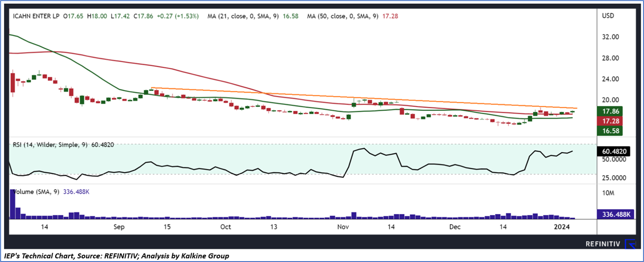Click the Nov label on time axis

pyautogui.click(x=343, y=227)
